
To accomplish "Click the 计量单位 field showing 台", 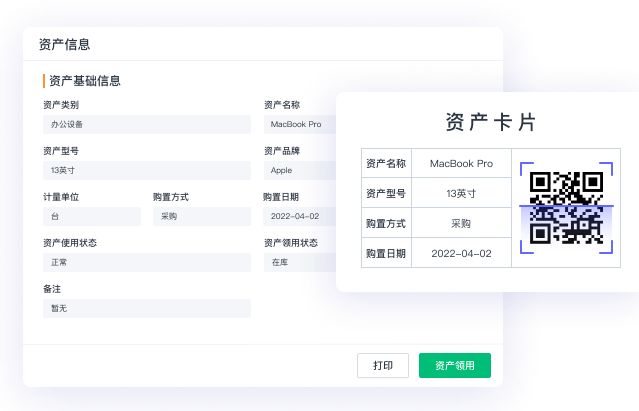I will 91,216.
